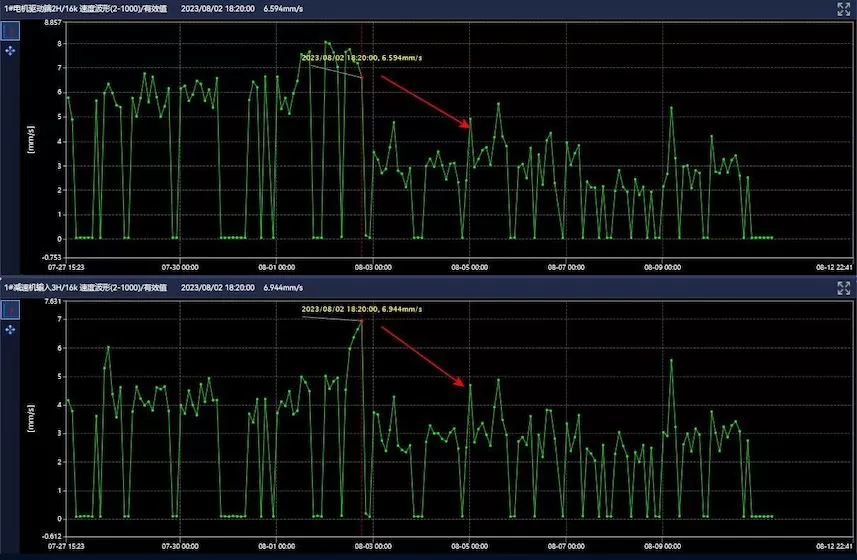Click the 08-09 00:00 axis label in bottom chart

tap(661, 547)
